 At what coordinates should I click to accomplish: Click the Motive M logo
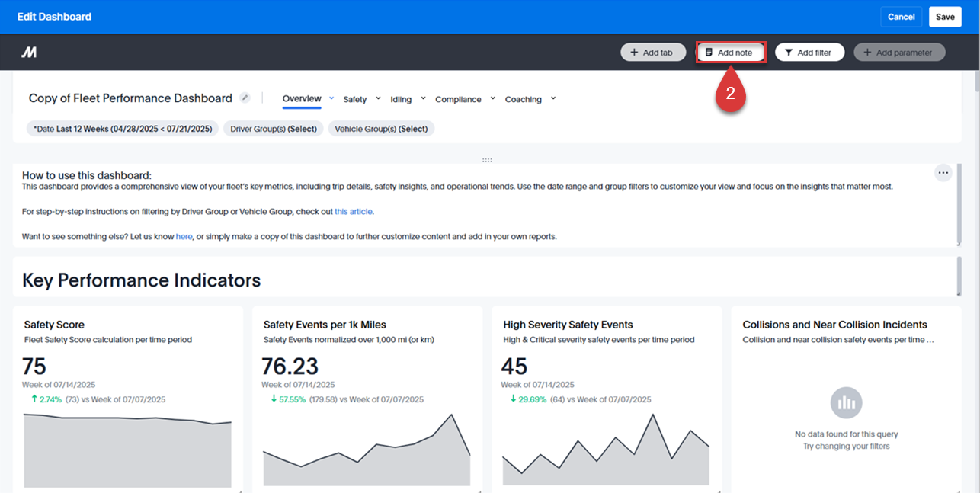point(30,52)
